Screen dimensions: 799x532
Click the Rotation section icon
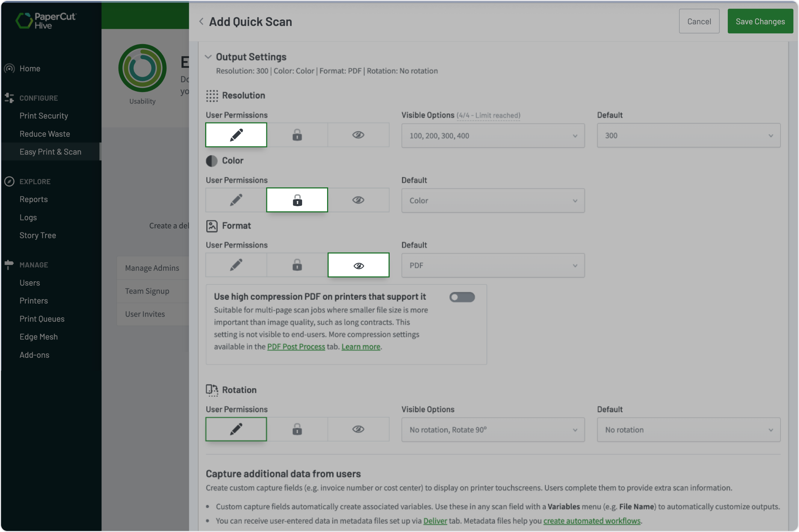click(211, 389)
